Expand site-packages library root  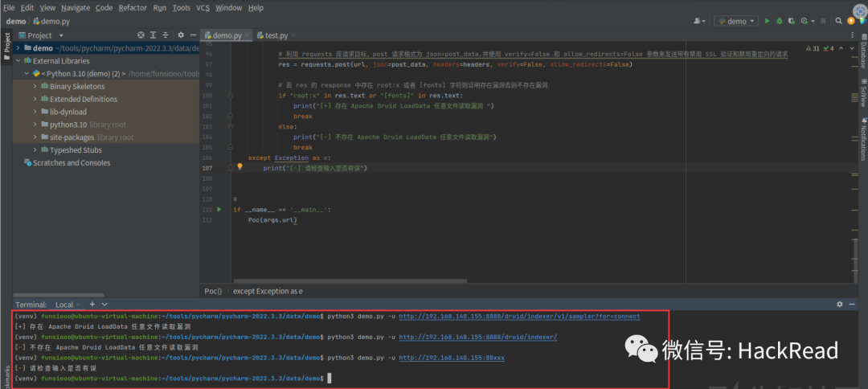pyautogui.click(x=35, y=137)
